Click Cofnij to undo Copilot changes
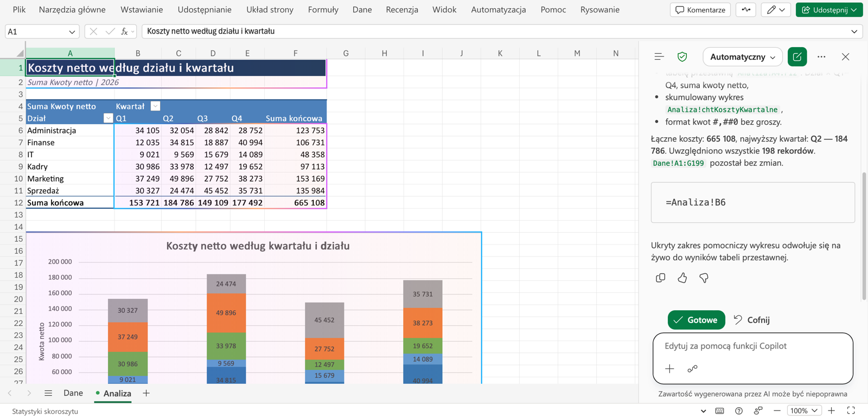Screen dimensions: 868x417 pyautogui.click(x=751, y=320)
